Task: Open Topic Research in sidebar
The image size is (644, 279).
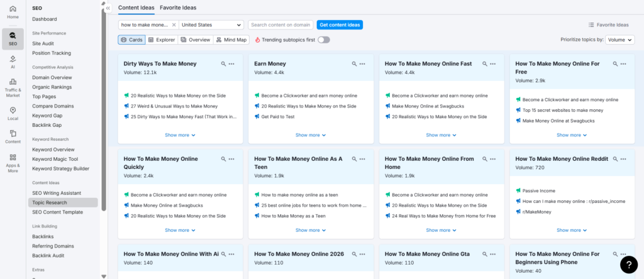Action: [63, 203]
